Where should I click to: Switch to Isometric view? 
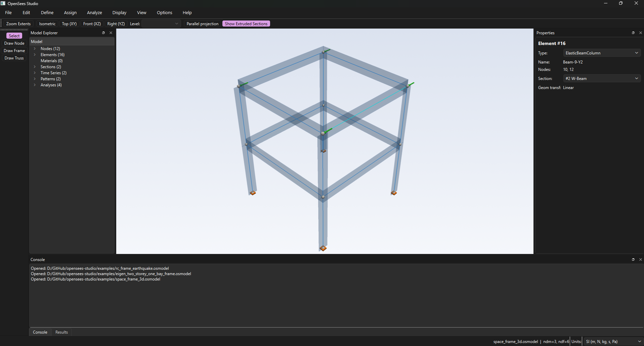[47, 24]
